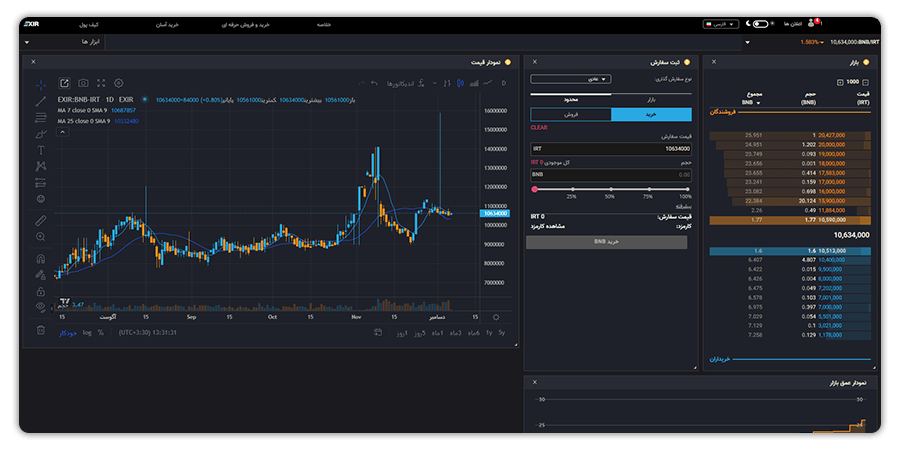
Task: Switch to محدود limit order tab
Action: 571,100
